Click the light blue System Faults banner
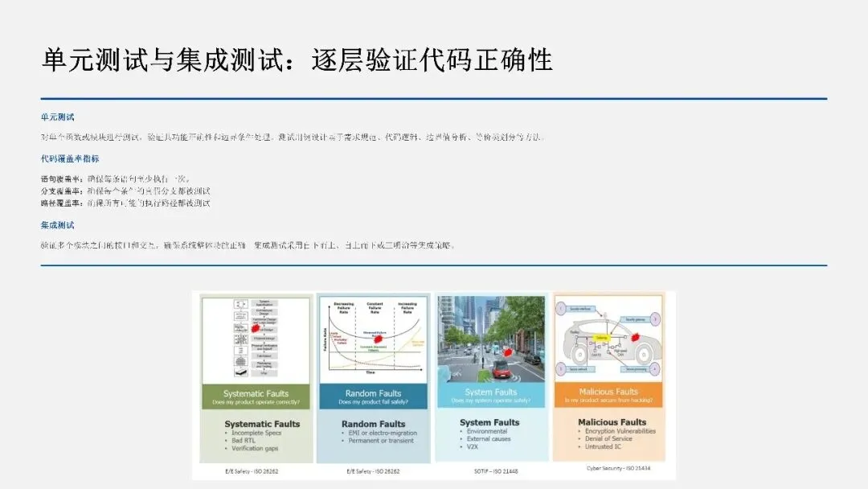This screenshot has width=868, height=489. [491, 395]
